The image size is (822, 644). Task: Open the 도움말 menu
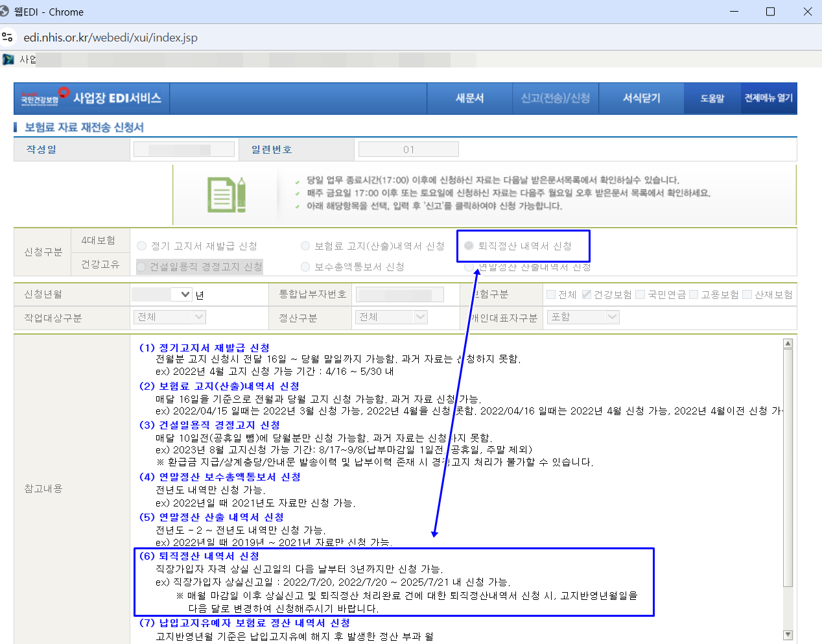[712, 98]
